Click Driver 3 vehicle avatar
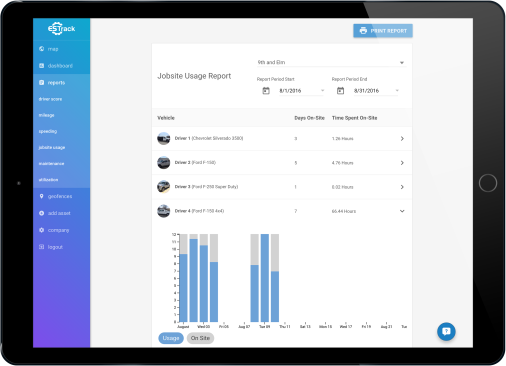The image size is (506, 366). [x=164, y=187]
